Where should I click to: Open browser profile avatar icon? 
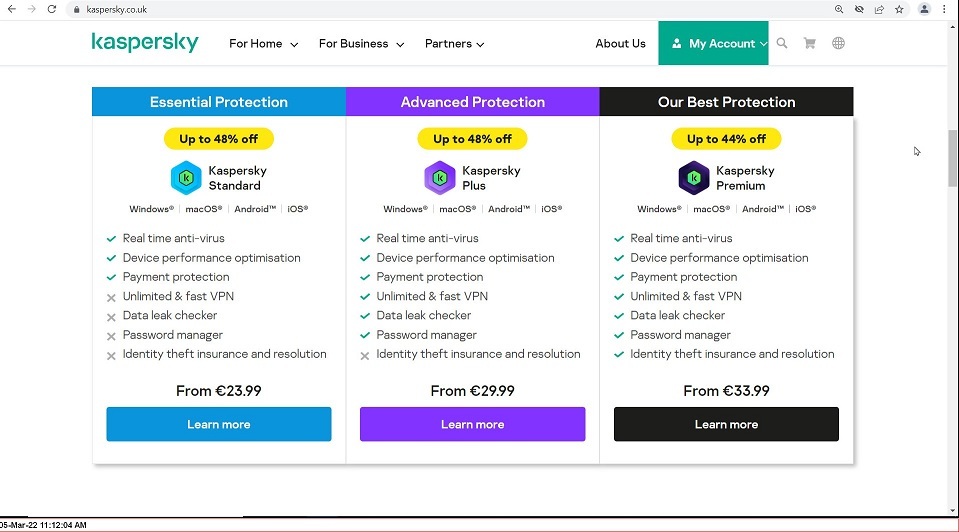click(x=924, y=9)
